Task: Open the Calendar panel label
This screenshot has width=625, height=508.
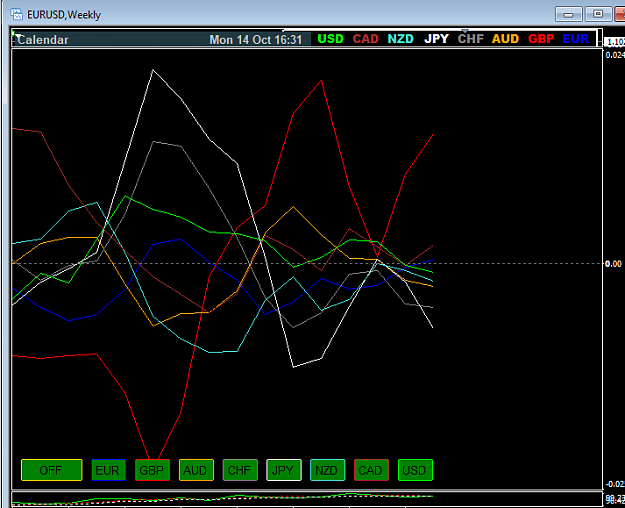Action: coord(43,40)
